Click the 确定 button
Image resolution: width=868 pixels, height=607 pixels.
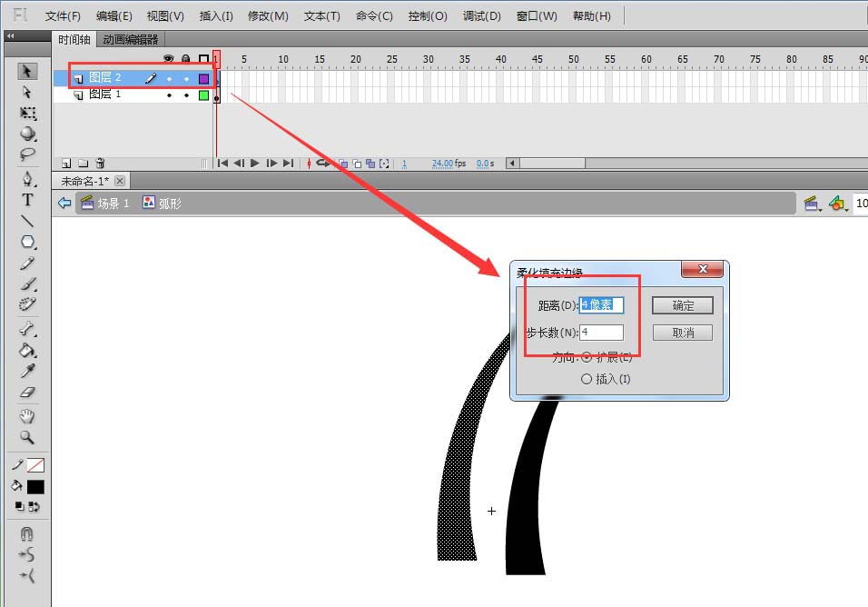point(683,305)
